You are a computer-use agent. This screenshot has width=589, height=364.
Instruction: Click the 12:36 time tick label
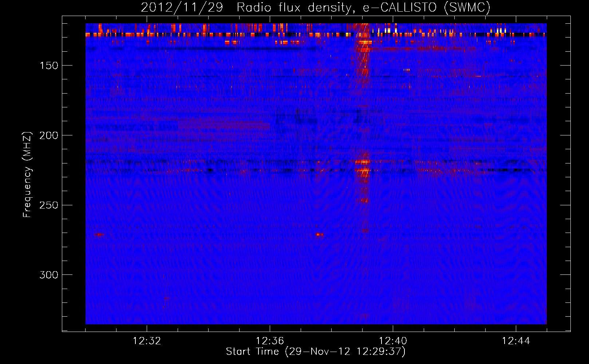tap(270, 341)
